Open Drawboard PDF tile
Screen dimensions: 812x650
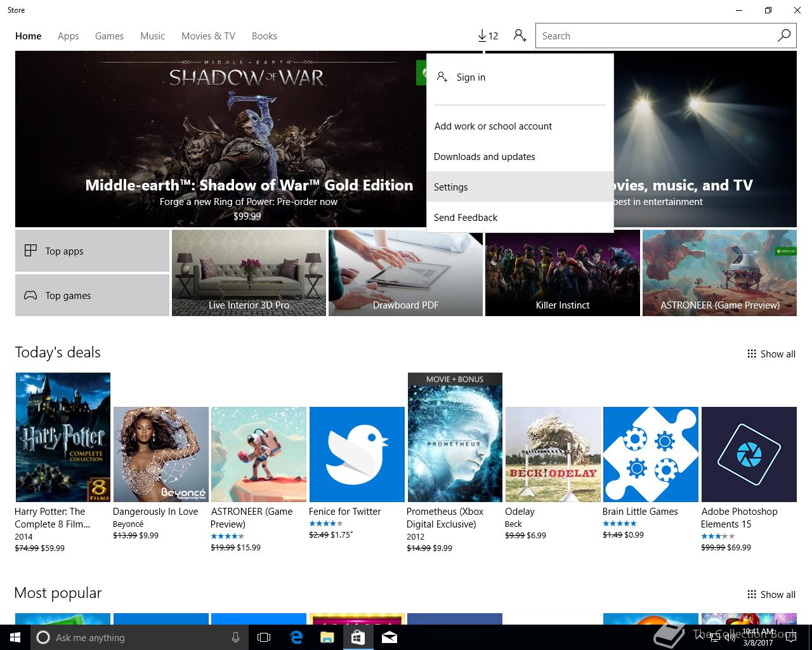[x=405, y=273]
